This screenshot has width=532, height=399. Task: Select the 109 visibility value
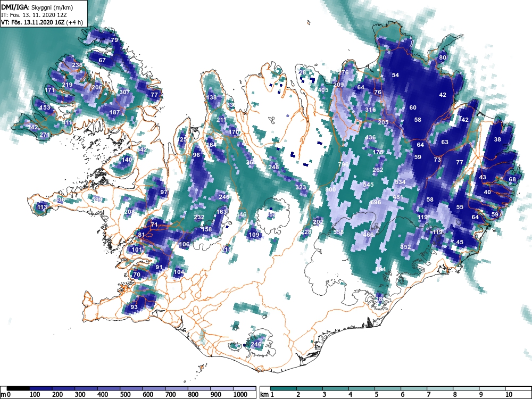click(254, 235)
